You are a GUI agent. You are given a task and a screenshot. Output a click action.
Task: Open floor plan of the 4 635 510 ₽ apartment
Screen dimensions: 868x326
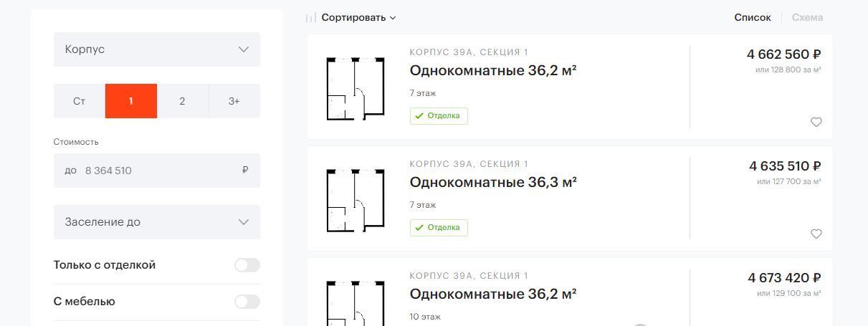(x=356, y=201)
